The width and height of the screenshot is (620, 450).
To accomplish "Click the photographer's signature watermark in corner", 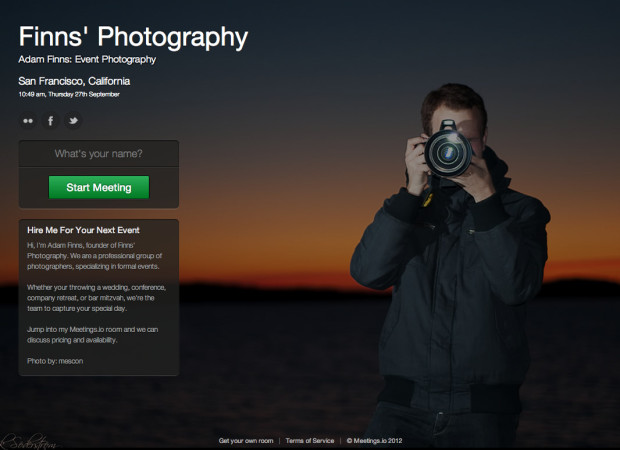I will pyautogui.click(x=20, y=438).
